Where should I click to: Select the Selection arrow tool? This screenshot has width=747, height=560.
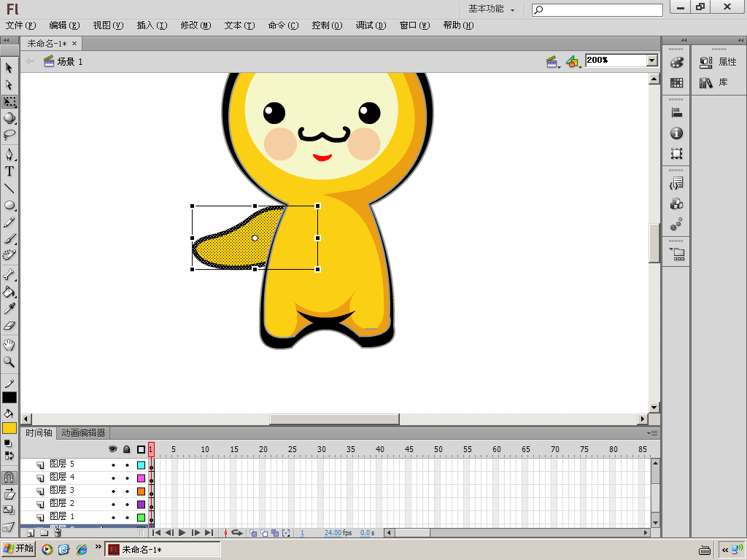click(x=9, y=68)
